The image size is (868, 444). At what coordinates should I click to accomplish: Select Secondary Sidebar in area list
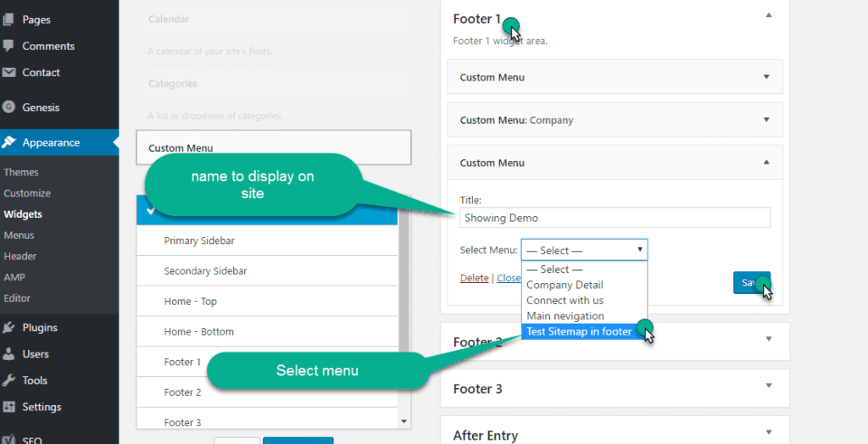click(x=267, y=271)
